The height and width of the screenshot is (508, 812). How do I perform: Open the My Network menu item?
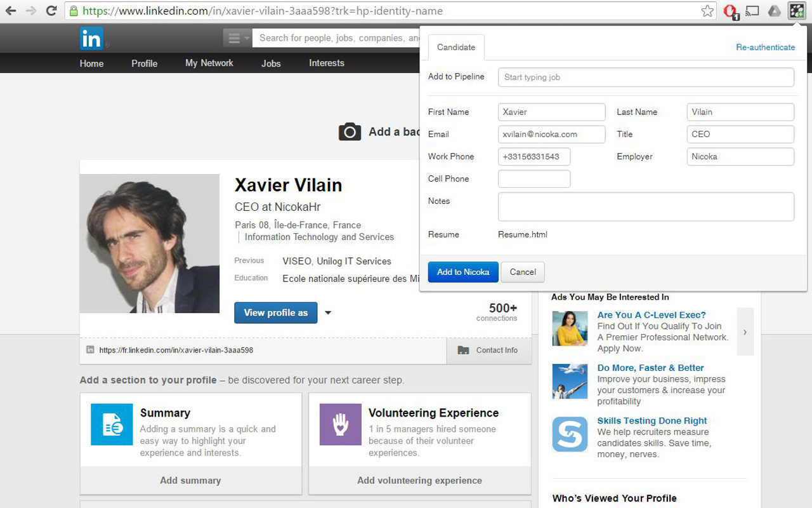coord(209,63)
